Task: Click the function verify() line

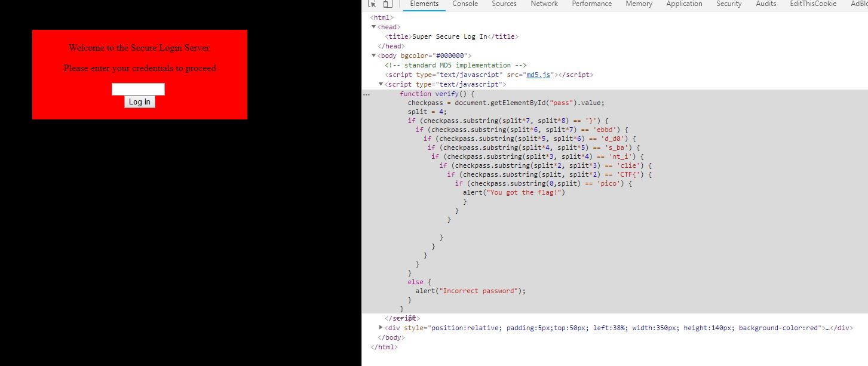Action: 437,94
